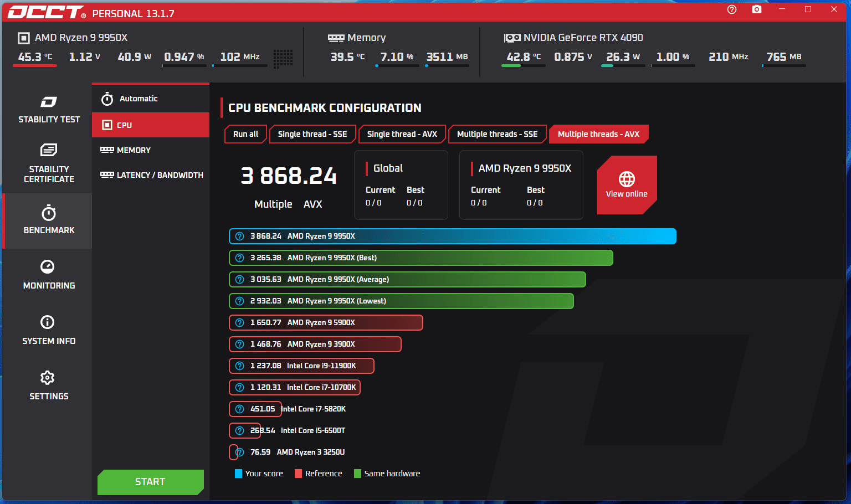Click the Intel Core i9-11900K result label

(x=321, y=366)
